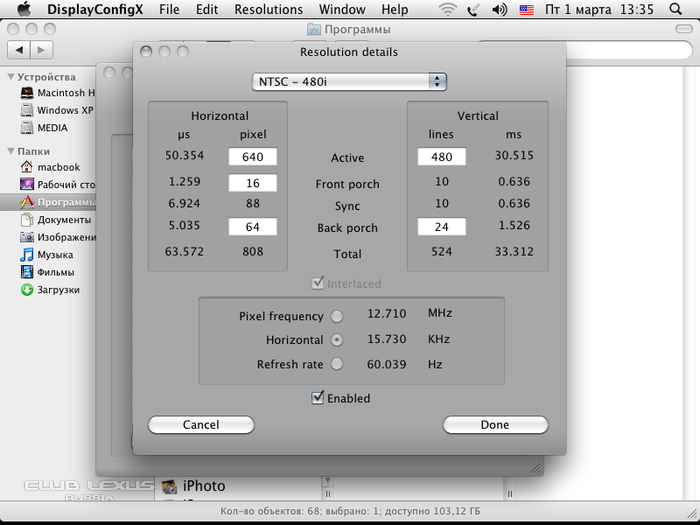Open the Edit menu
Image resolution: width=700 pixels, height=525 pixels.
pyautogui.click(x=207, y=10)
